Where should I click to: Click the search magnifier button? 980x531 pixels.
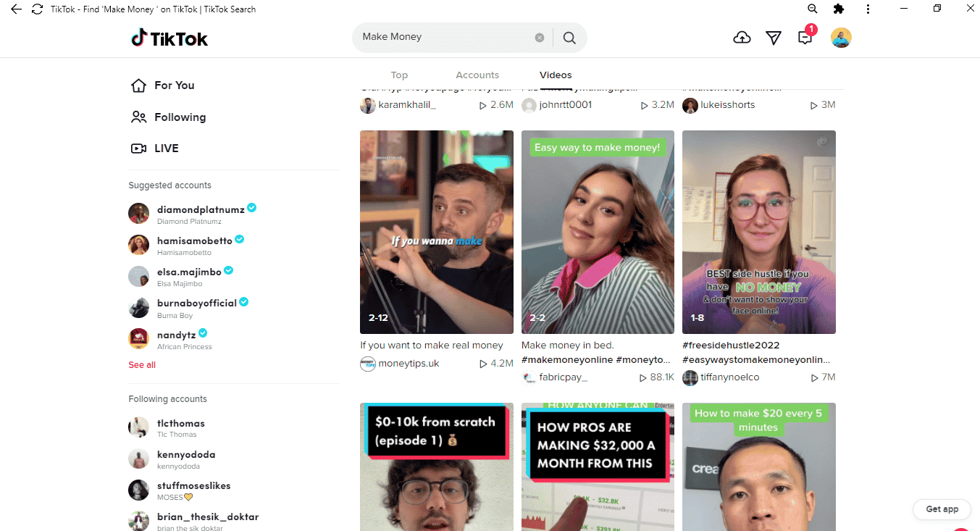click(x=569, y=38)
